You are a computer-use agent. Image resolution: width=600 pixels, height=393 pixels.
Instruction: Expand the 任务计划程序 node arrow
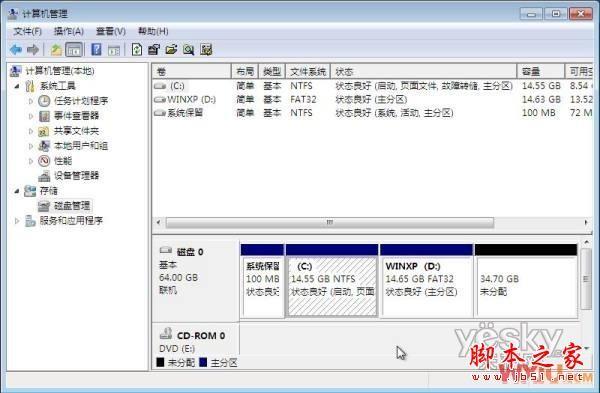coord(31,101)
